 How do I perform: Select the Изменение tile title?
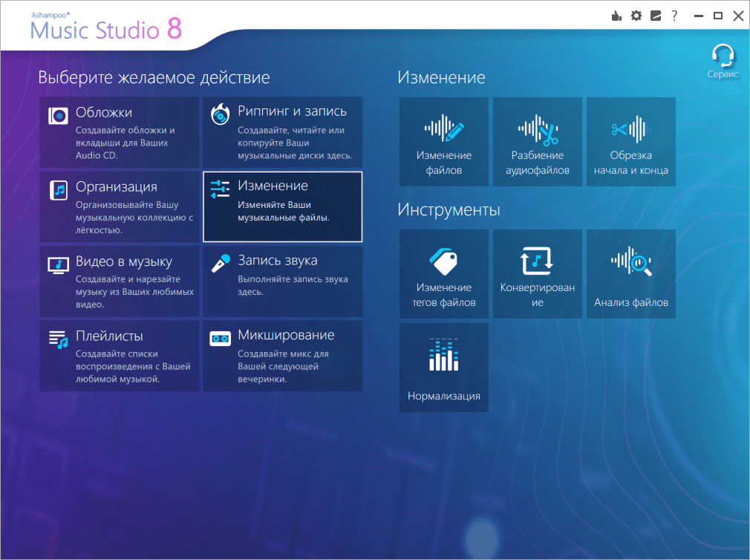click(273, 186)
